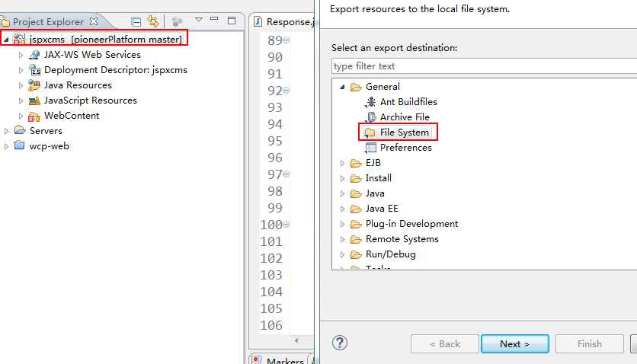Expand the Remote Systems category
The image size is (637, 364).
342,239
